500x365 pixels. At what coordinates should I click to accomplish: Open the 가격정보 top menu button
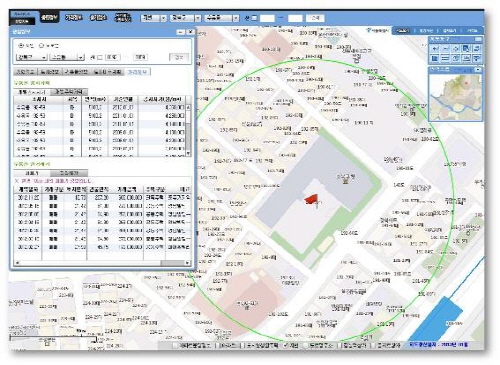[74, 17]
